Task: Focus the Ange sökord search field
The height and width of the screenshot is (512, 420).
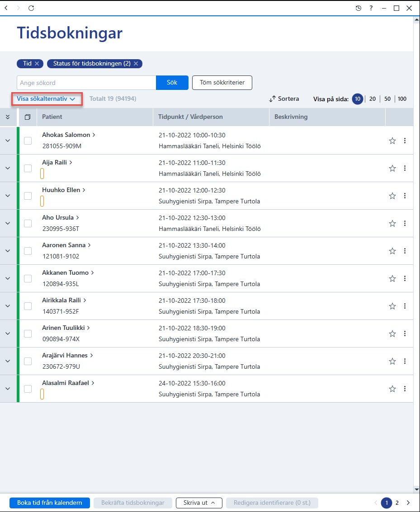Action: [x=86, y=83]
